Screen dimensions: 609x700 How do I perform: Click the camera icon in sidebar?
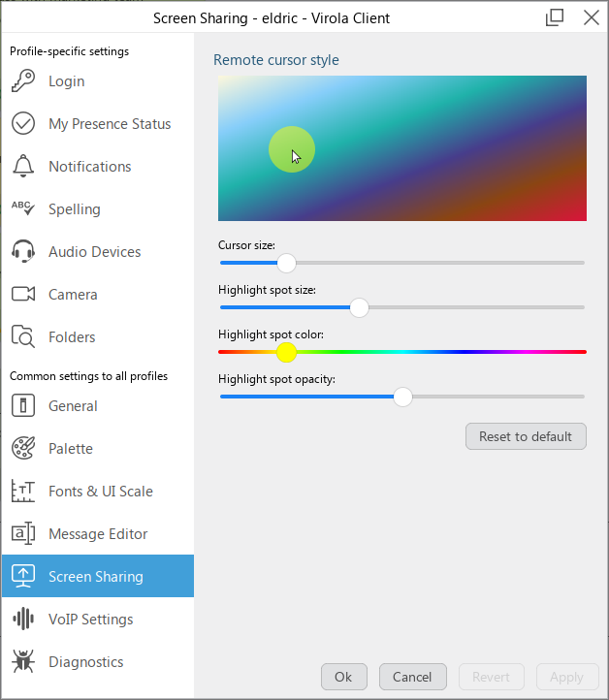pyautogui.click(x=23, y=294)
